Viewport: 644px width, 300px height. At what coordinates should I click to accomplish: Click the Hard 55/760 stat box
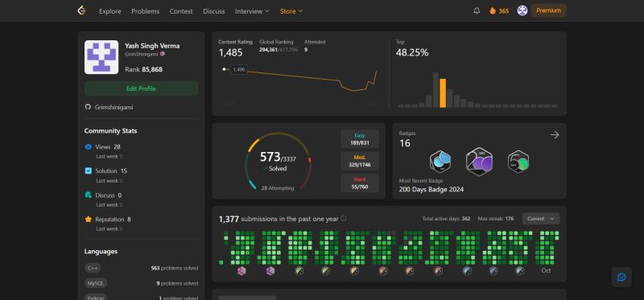point(359,183)
